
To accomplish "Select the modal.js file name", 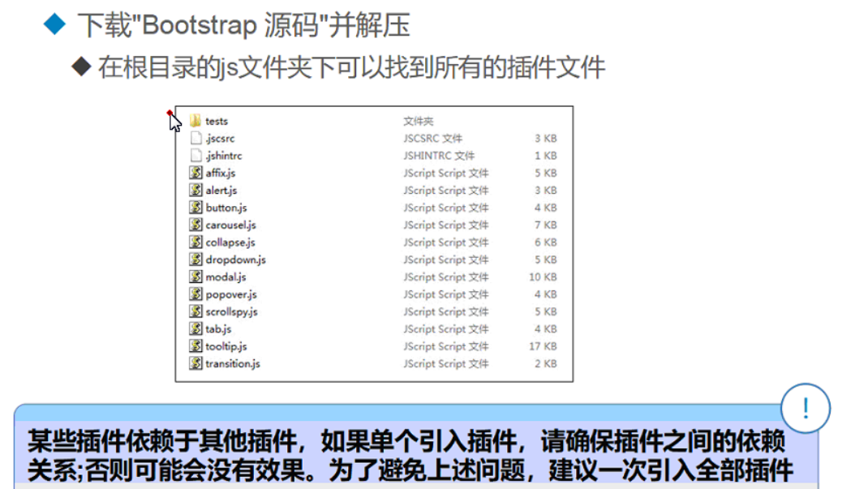I will coord(226,277).
